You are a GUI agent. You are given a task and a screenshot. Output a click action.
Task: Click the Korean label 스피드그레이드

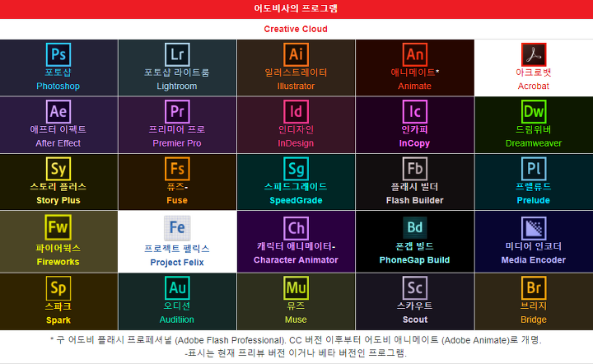[296, 186]
